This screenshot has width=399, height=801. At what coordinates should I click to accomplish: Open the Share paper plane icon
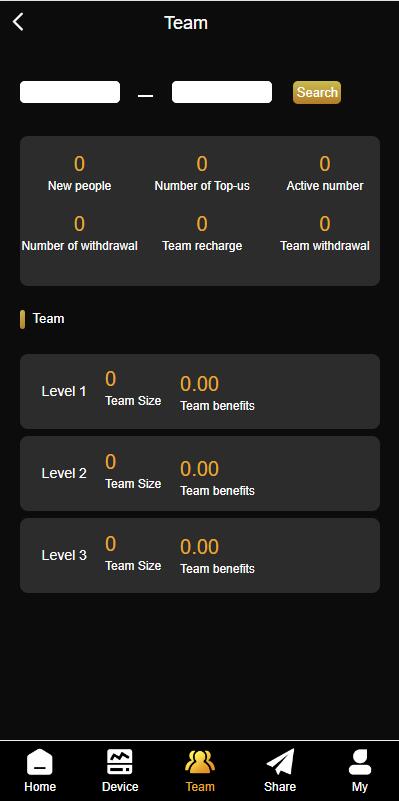(280, 762)
